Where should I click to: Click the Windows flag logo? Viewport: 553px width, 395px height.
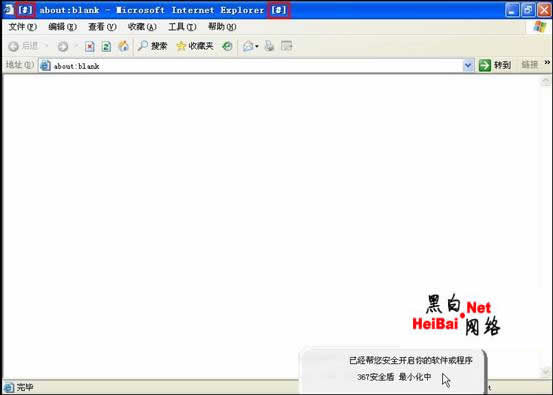(539, 27)
